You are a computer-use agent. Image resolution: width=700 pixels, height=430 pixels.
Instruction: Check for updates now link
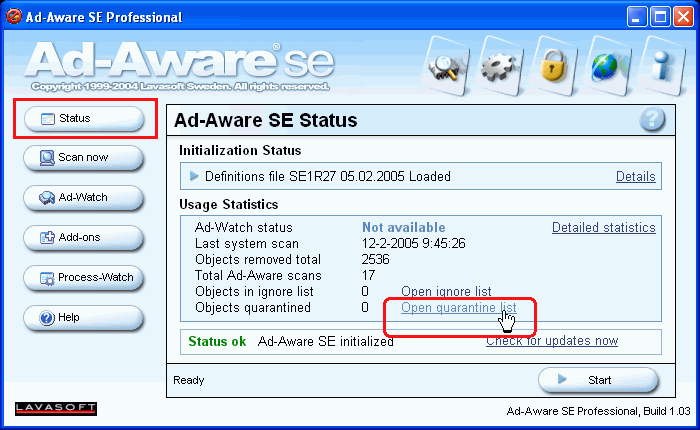(552, 341)
